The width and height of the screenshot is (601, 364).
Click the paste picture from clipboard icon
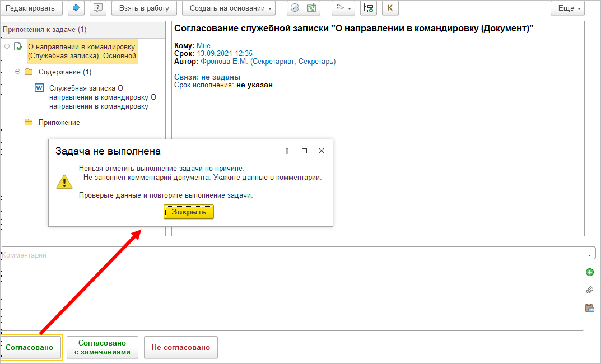pyautogui.click(x=589, y=308)
